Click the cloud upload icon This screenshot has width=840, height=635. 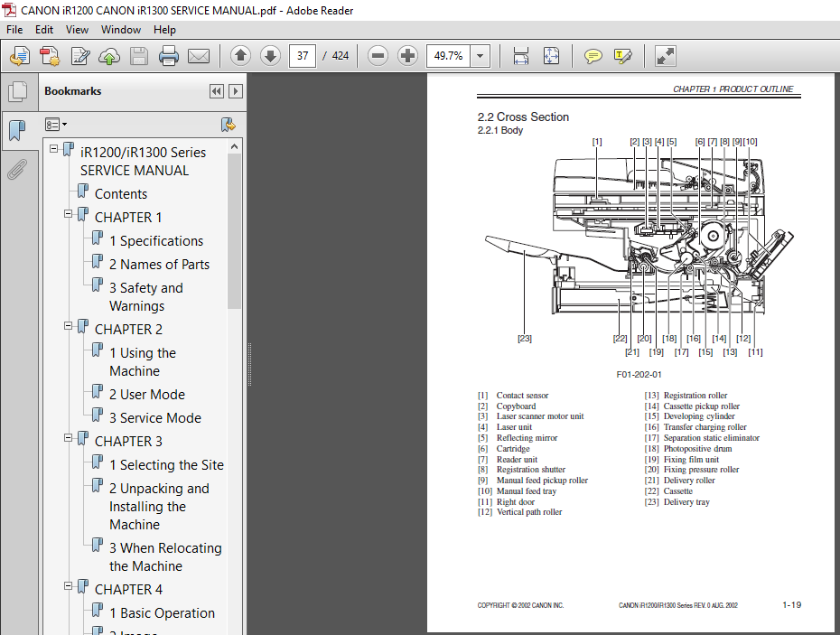pos(109,56)
